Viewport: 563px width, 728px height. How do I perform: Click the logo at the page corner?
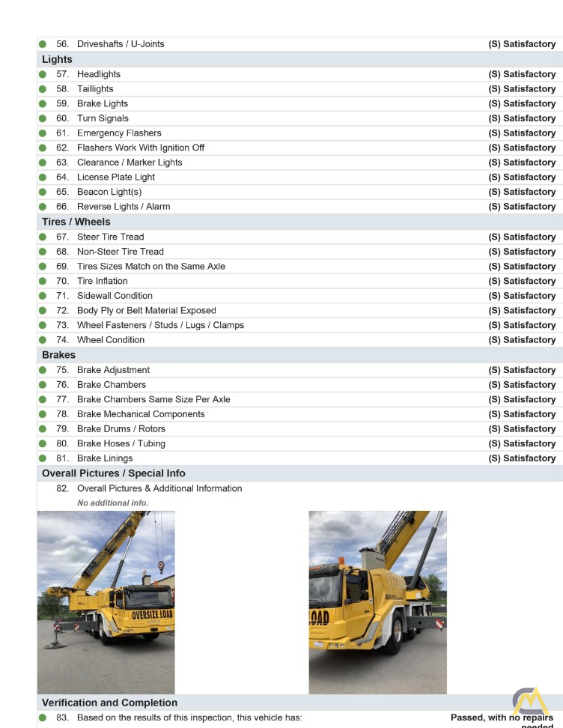(532, 701)
